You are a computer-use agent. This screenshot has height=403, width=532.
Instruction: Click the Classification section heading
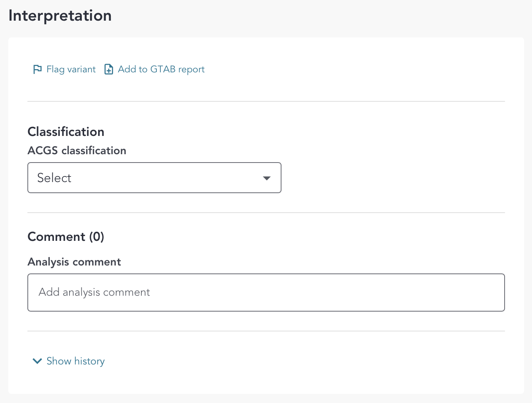pos(66,132)
